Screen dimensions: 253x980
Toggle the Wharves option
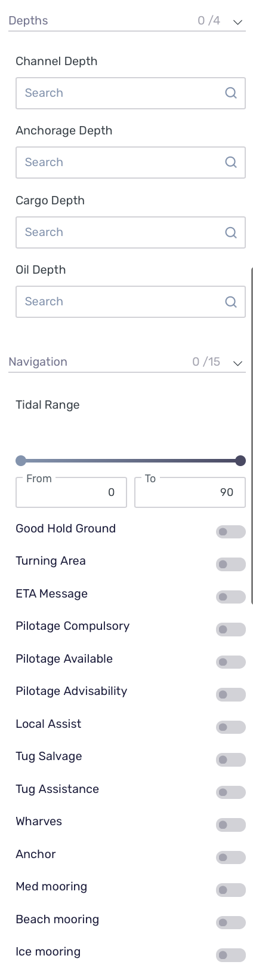pos(231,825)
